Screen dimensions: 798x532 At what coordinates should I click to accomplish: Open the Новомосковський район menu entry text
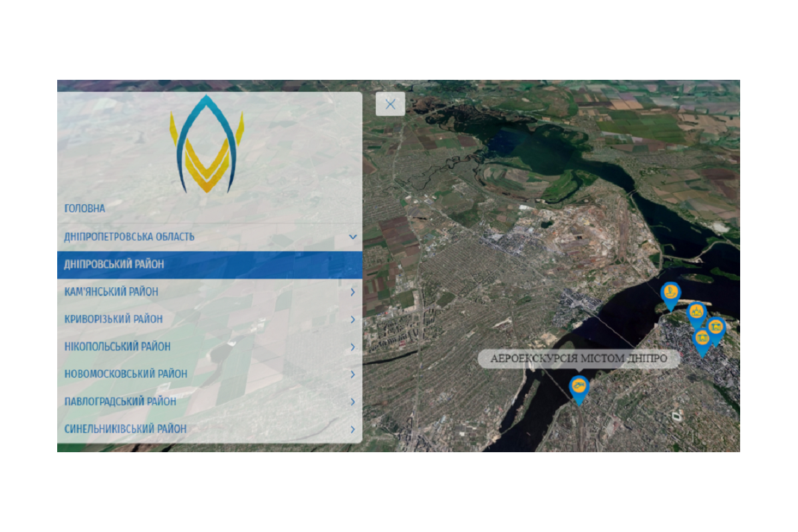126,374
